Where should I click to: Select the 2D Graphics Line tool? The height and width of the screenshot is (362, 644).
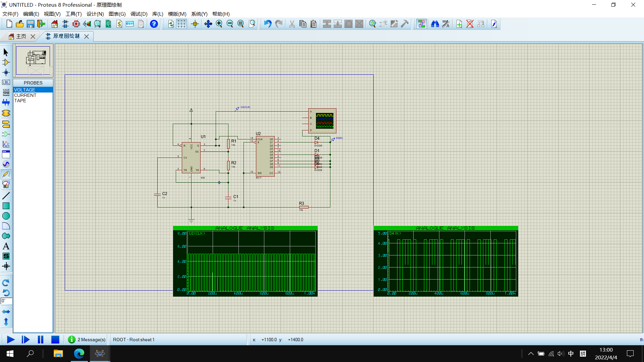click(6, 196)
